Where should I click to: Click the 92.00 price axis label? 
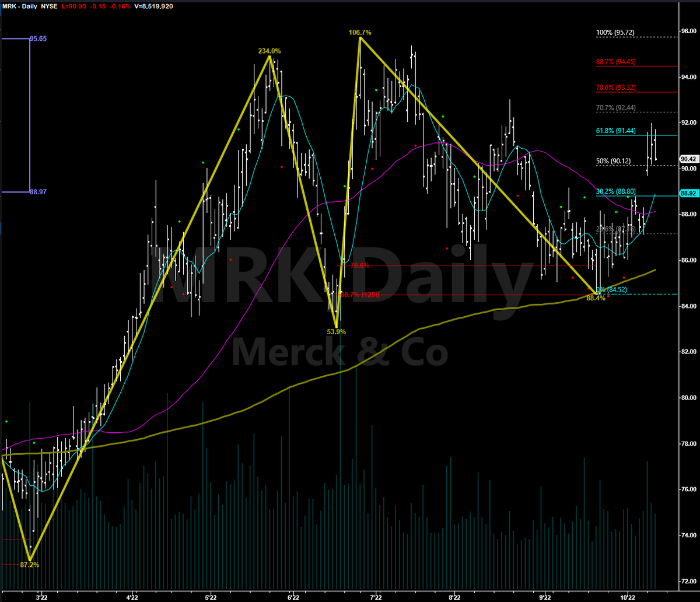coord(689,123)
